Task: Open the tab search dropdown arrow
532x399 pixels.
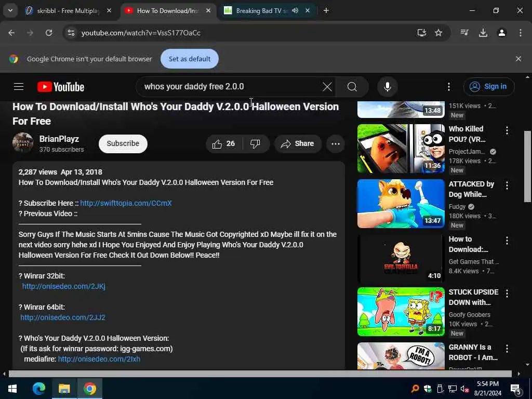Action: [x=10, y=10]
